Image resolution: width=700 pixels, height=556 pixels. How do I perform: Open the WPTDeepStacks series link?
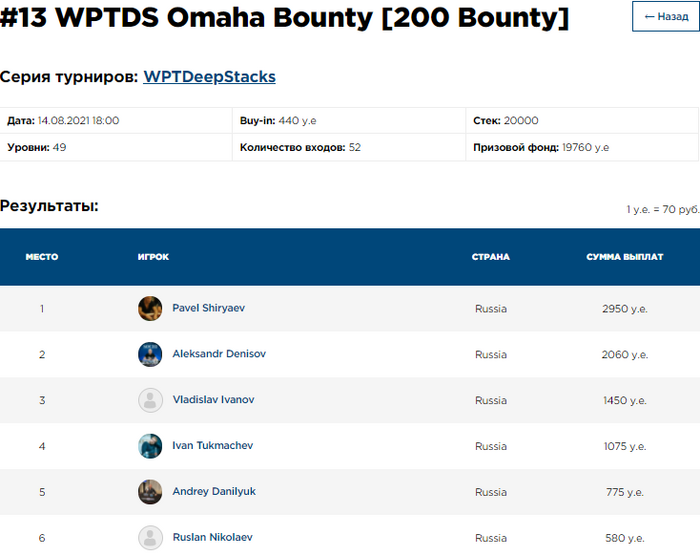click(x=209, y=76)
